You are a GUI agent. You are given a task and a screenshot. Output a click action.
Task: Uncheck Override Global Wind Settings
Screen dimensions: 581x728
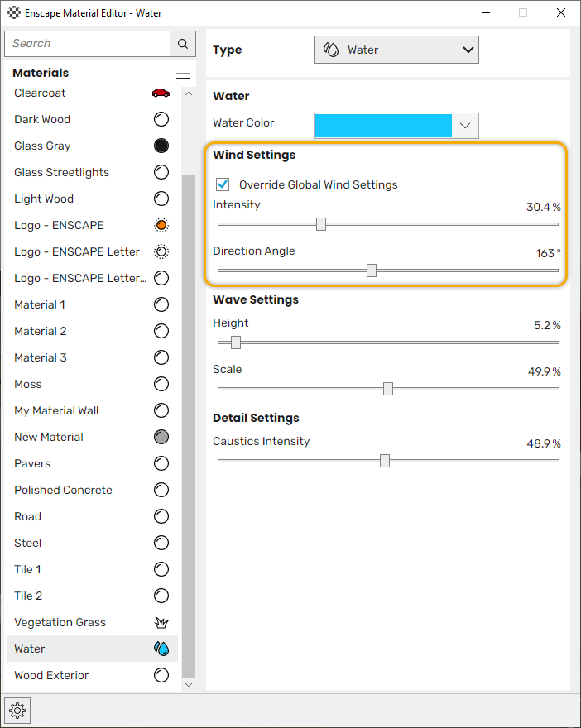pos(223,184)
